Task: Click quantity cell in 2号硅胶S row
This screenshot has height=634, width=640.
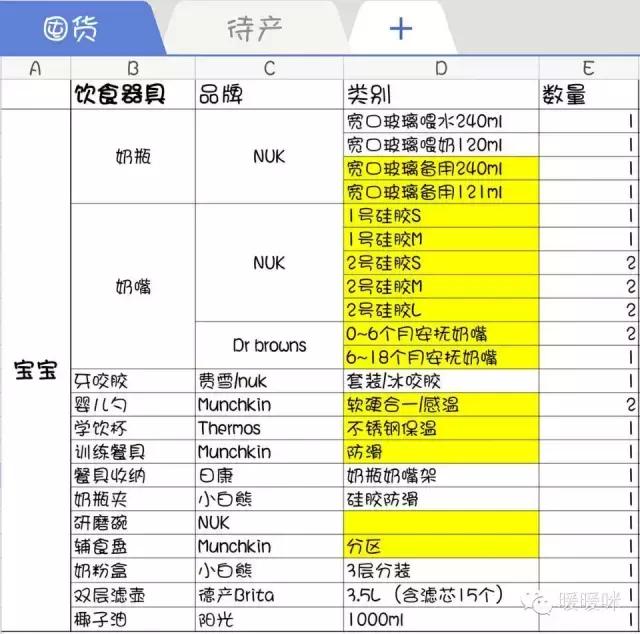Action: pyautogui.click(x=589, y=263)
